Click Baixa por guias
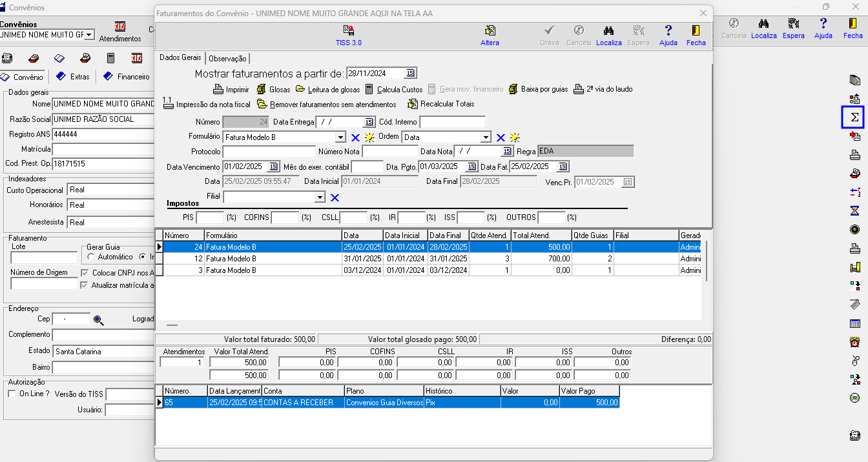This screenshot has width=868, height=462. 538,89
